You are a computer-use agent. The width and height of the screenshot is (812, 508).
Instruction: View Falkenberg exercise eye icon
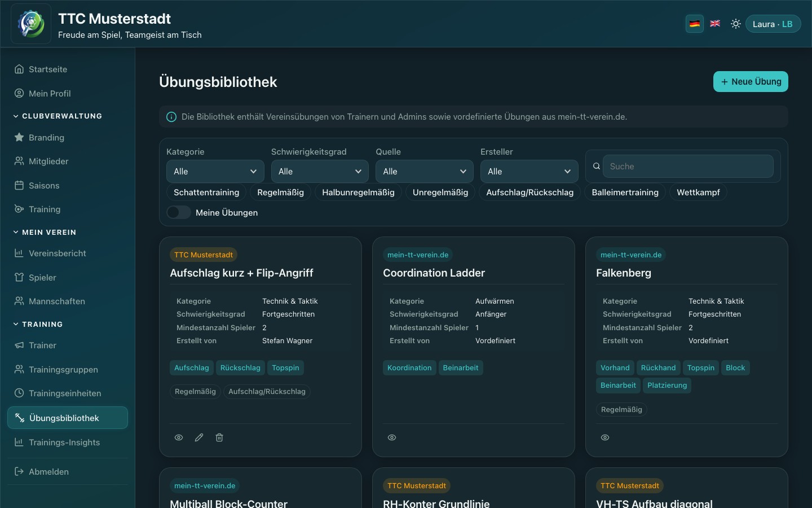[605, 437]
